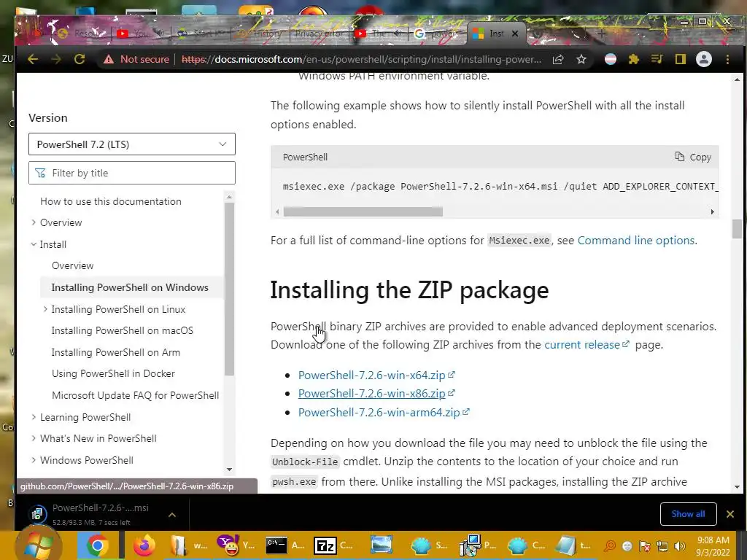Open the media control playlist icon
747x560 pixels.
click(x=657, y=59)
